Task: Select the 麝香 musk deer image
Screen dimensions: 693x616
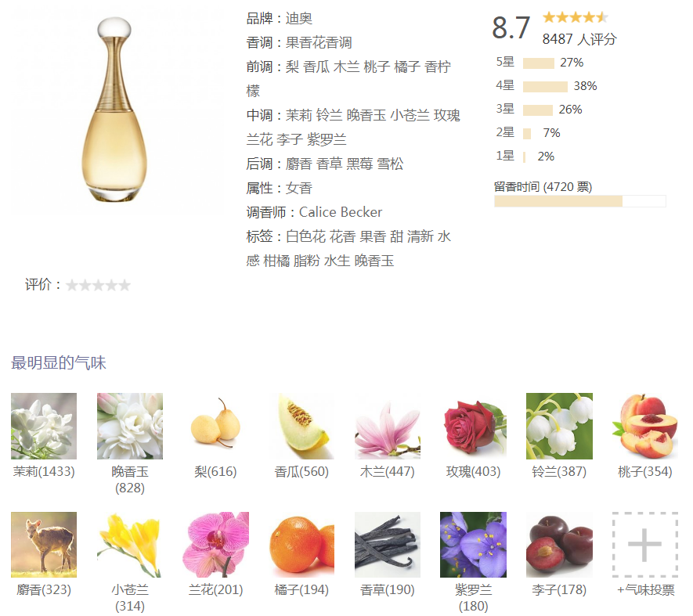Action: 44,545
